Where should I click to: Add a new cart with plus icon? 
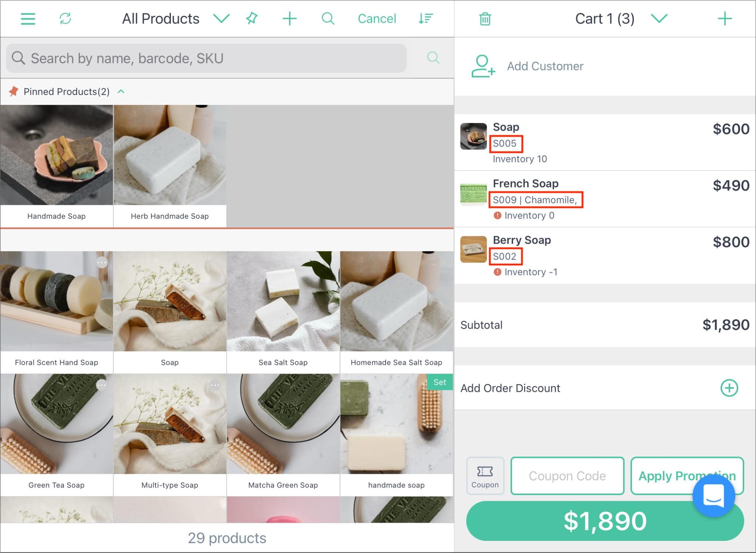tap(725, 19)
